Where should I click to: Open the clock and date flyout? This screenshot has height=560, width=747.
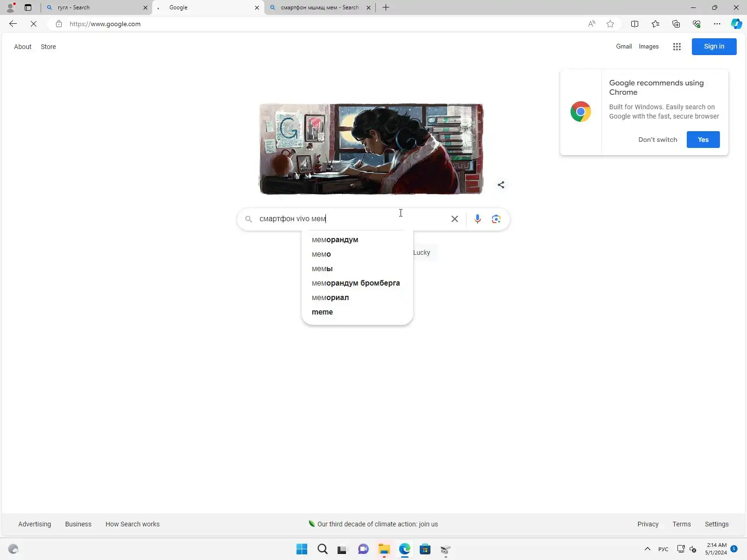(716, 549)
